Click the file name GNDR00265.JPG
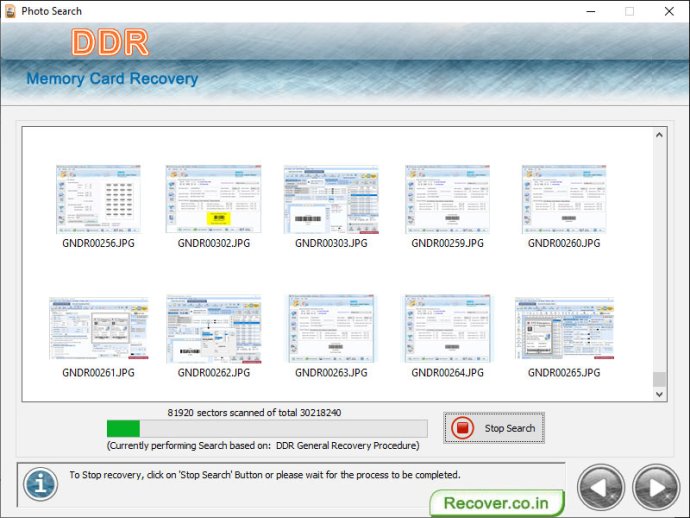 564,373
